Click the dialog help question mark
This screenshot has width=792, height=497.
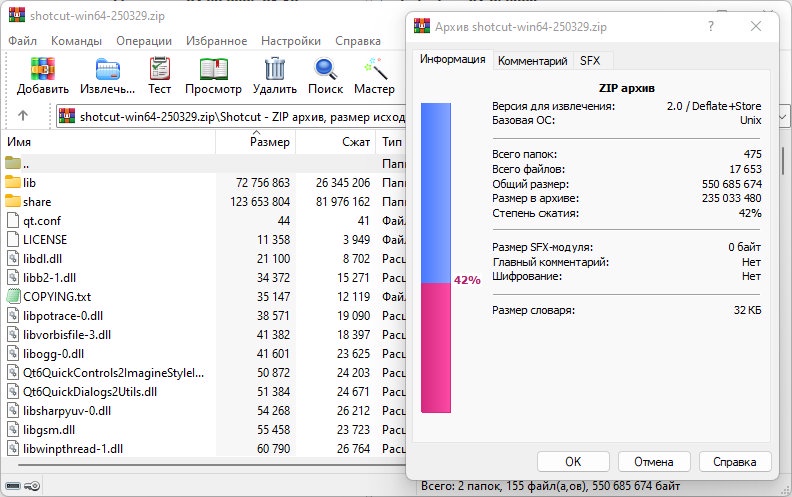(711, 26)
